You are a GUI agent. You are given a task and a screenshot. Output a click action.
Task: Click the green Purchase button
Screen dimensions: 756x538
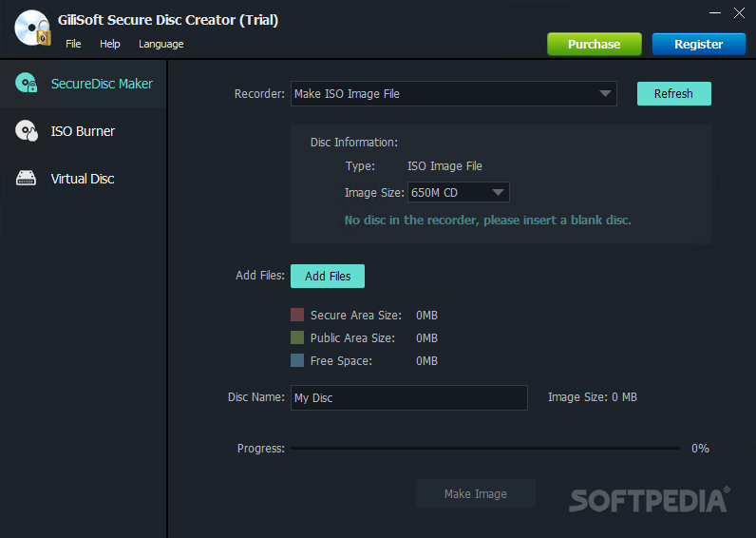click(x=594, y=45)
